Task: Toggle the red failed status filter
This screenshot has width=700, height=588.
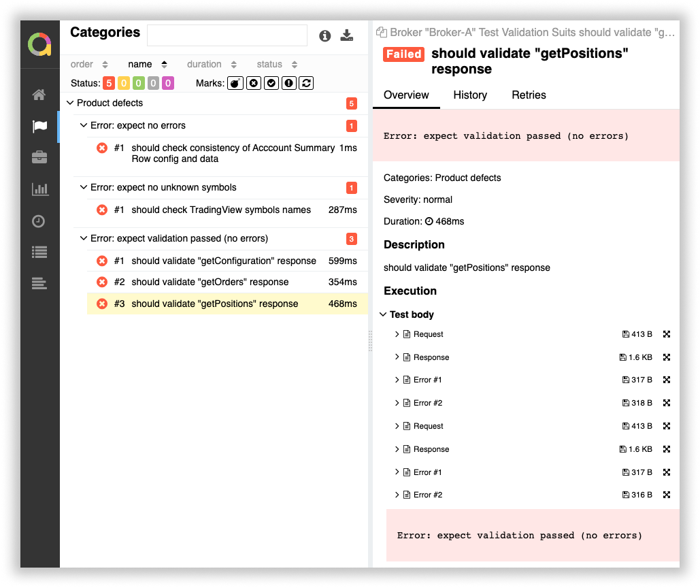Action: (109, 83)
